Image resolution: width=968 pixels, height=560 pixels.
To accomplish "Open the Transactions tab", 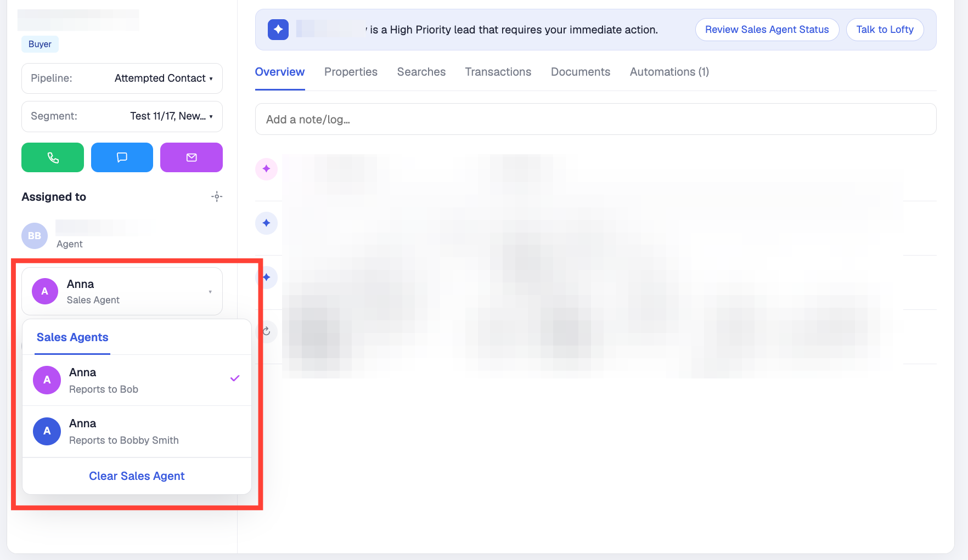I will point(498,72).
